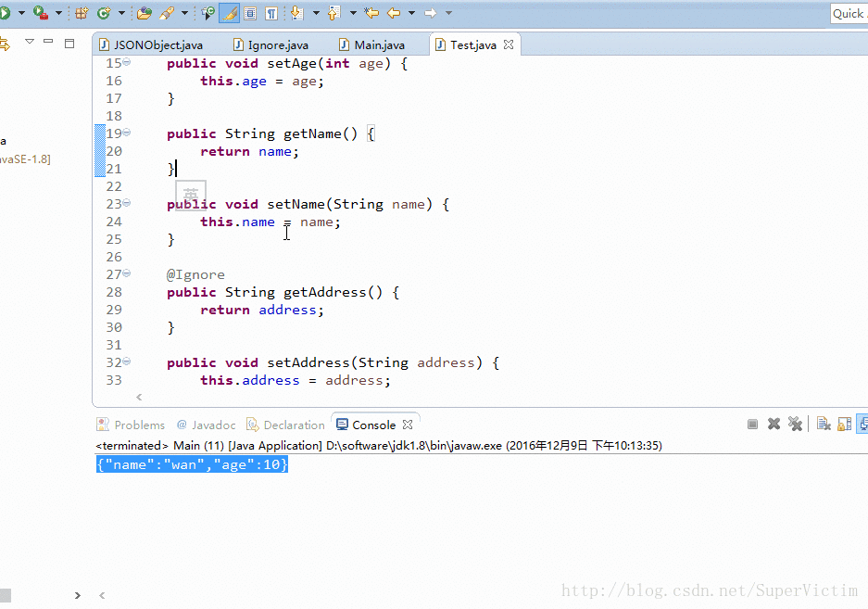The image size is (868, 609).
Task: Click the bottom console left scroll arrow
Action: (x=102, y=595)
